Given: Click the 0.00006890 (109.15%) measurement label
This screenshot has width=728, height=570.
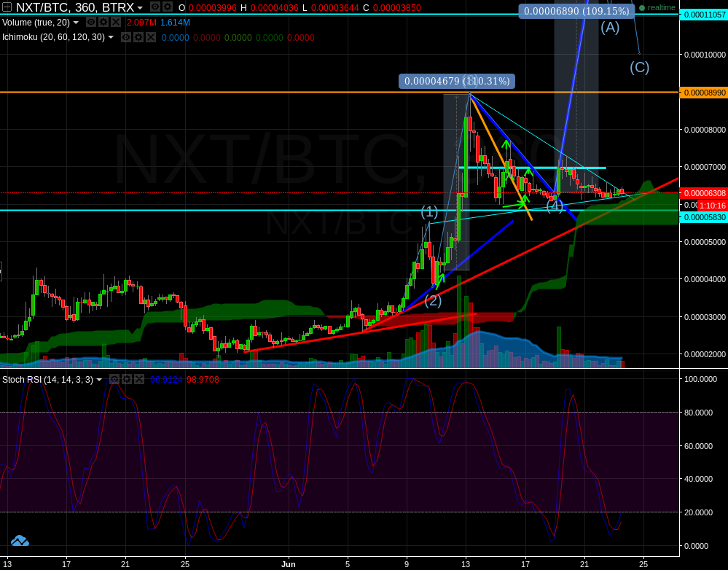Looking at the screenshot, I should pos(576,11).
